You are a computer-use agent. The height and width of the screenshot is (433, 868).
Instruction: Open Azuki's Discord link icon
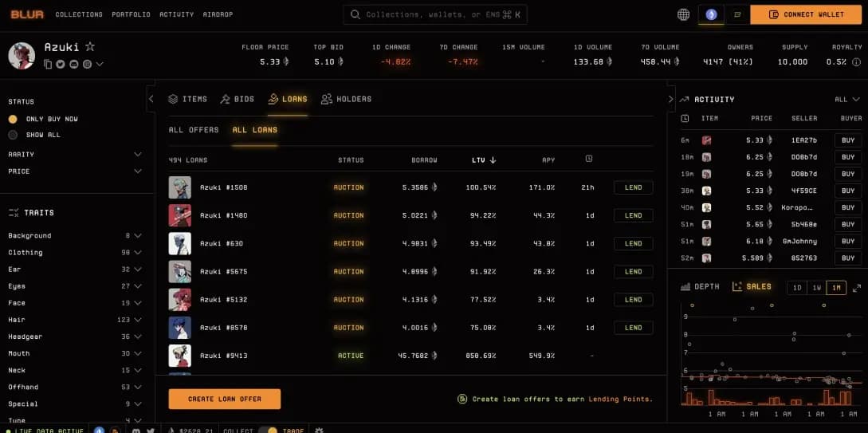73,65
